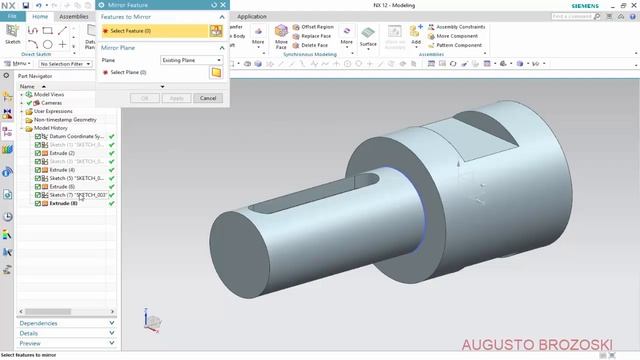Click the Select Plane icon in Mirror dialog
Screen dimensions: 640x360
pos(216,72)
